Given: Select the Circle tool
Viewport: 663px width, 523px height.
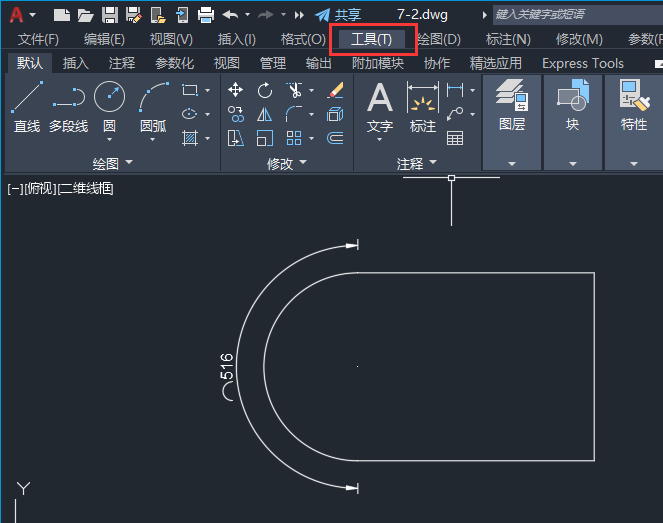Looking at the screenshot, I should (x=110, y=107).
